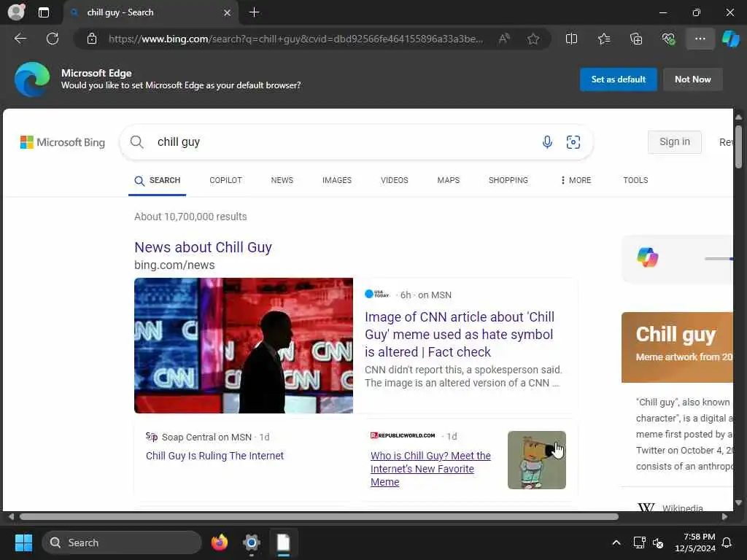Show hidden tray icons chevron
Screen dimensions: 747x560
(x=616, y=542)
